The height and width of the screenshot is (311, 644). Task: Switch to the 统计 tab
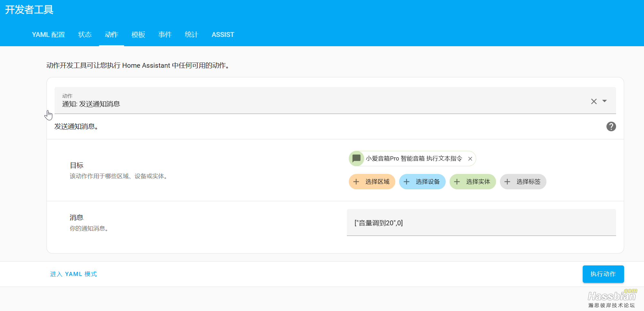pos(192,35)
